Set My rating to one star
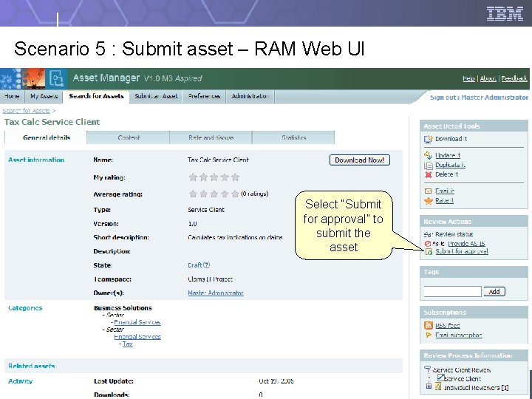Image resolution: width=532 pixels, height=399 pixels. click(193, 177)
